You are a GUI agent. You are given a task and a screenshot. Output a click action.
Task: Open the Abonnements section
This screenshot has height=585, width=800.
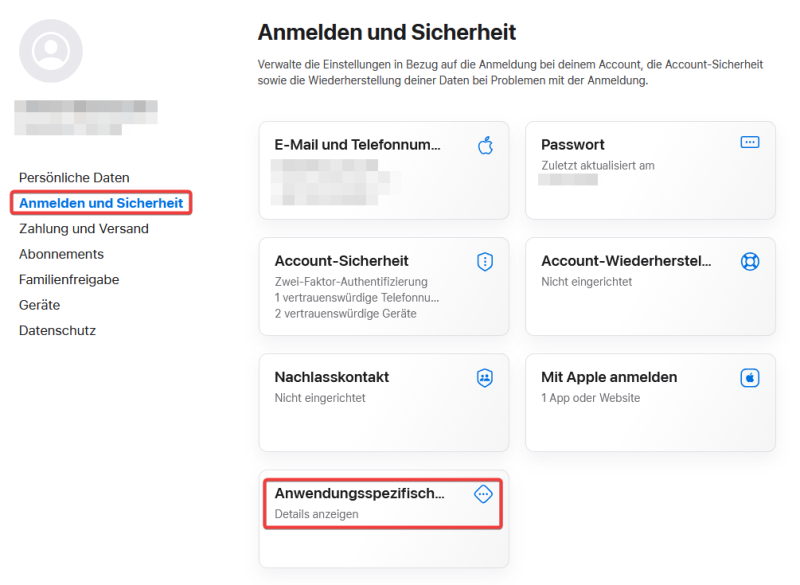(61, 254)
